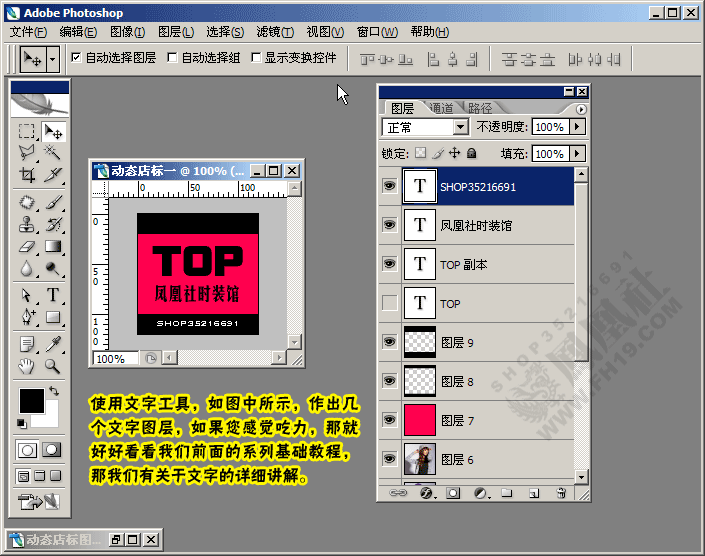This screenshot has height=556, width=705.
Task: Enable auto-select group checkbox
Action: coord(172,58)
